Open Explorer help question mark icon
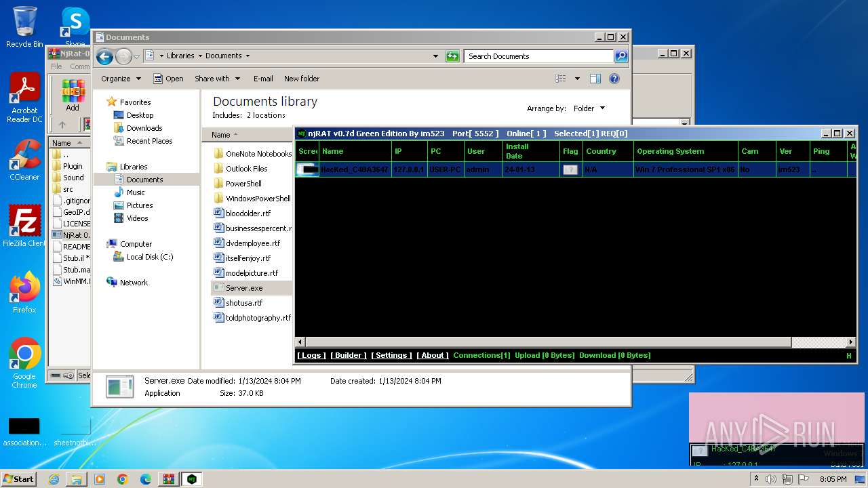The width and height of the screenshot is (868, 488). pyautogui.click(x=614, y=79)
